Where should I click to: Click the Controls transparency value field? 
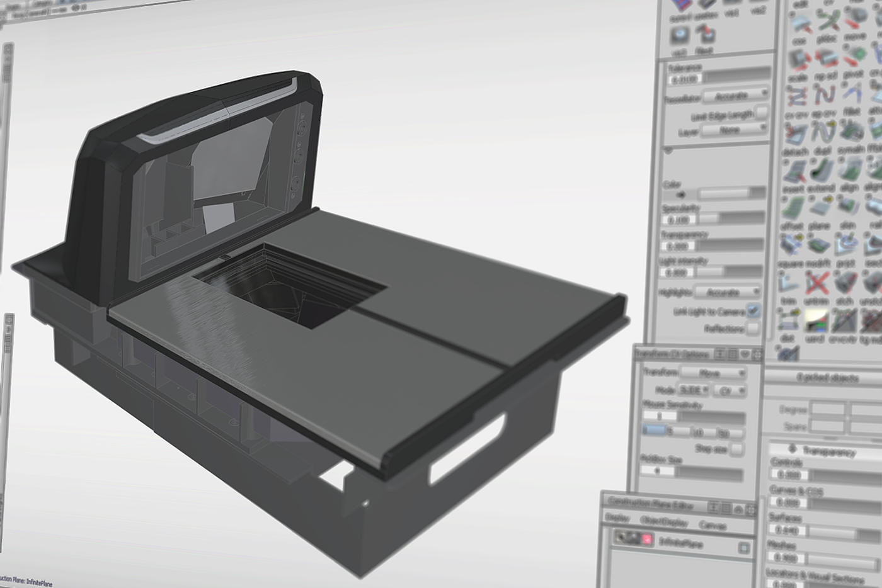788,475
